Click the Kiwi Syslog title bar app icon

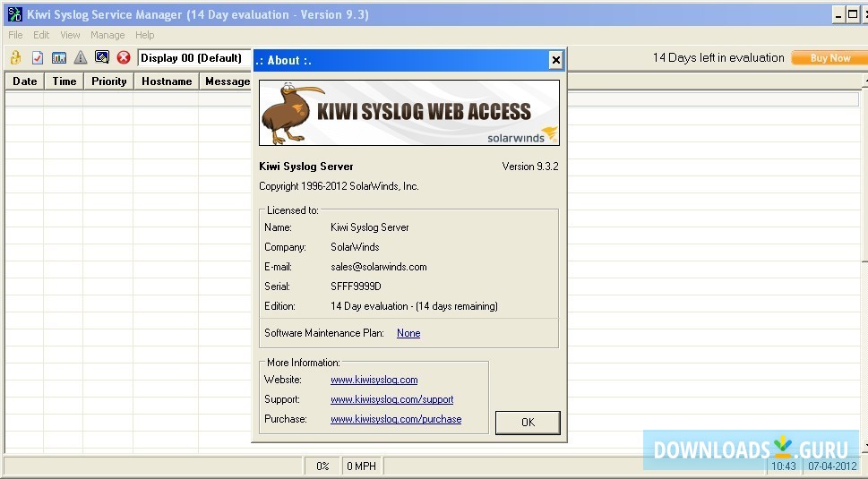tap(15, 14)
